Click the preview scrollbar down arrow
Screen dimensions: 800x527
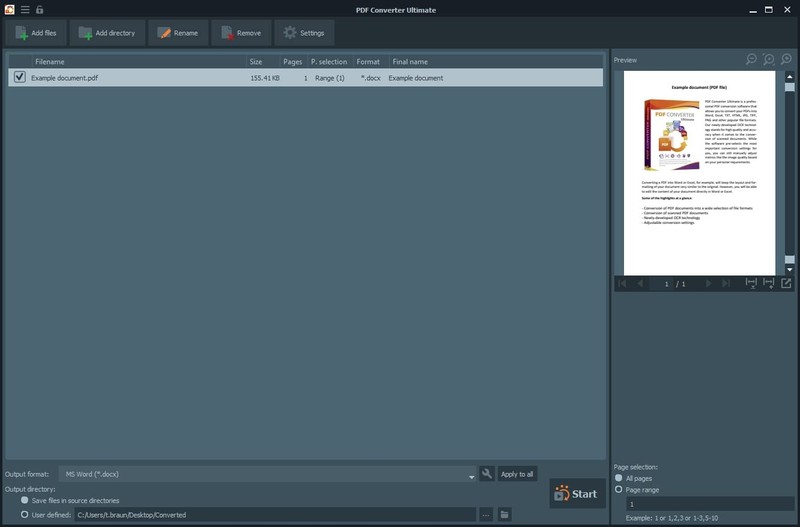pyautogui.click(x=790, y=269)
